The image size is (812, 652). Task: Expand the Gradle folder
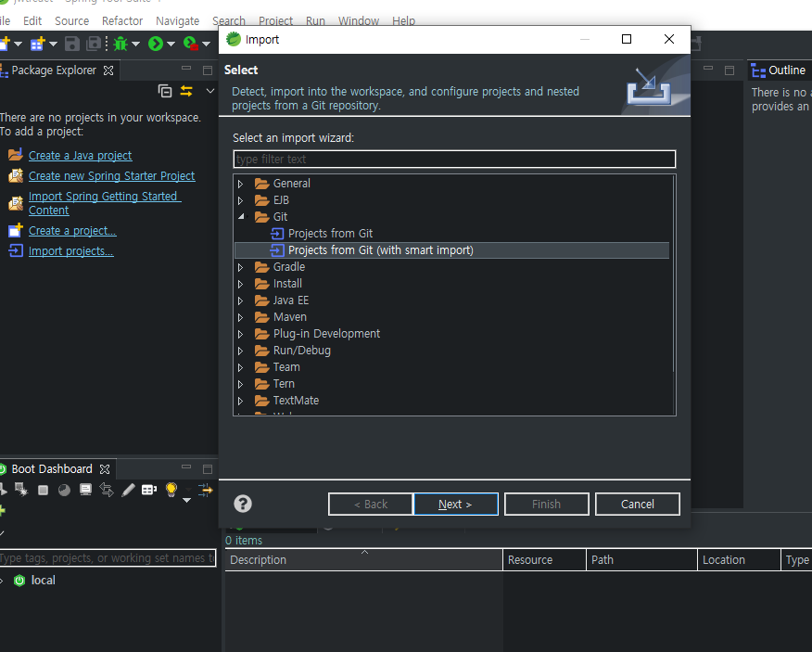click(240, 267)
